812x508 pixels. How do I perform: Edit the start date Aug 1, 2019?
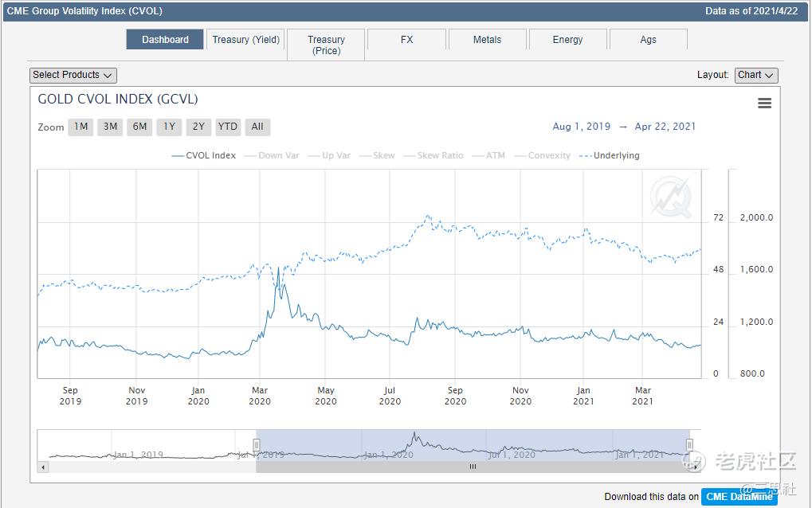[x=582, y=127]
